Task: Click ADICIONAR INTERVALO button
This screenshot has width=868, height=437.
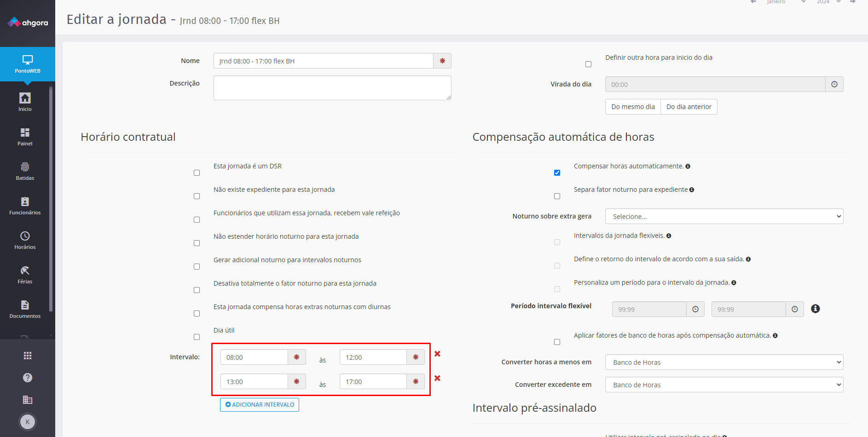Action: pyautogui.click(x=260, y=405)
